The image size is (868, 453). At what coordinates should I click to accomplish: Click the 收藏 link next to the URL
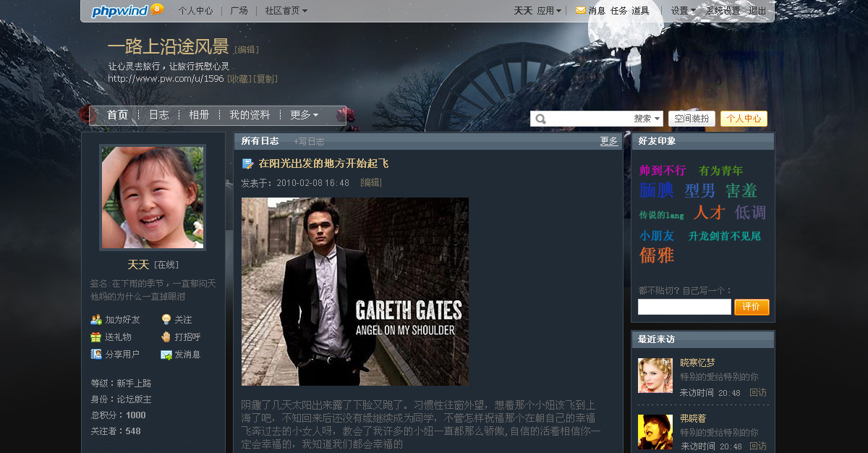tap(239, 78)
